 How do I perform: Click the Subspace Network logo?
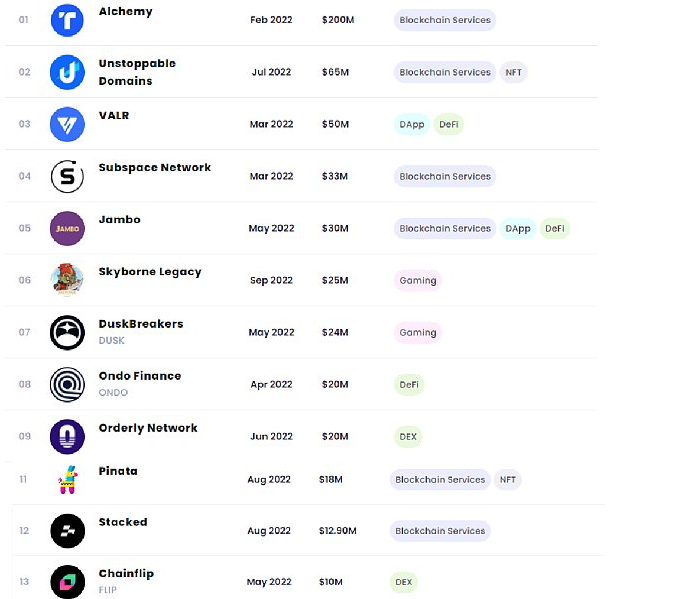[67, 176]
